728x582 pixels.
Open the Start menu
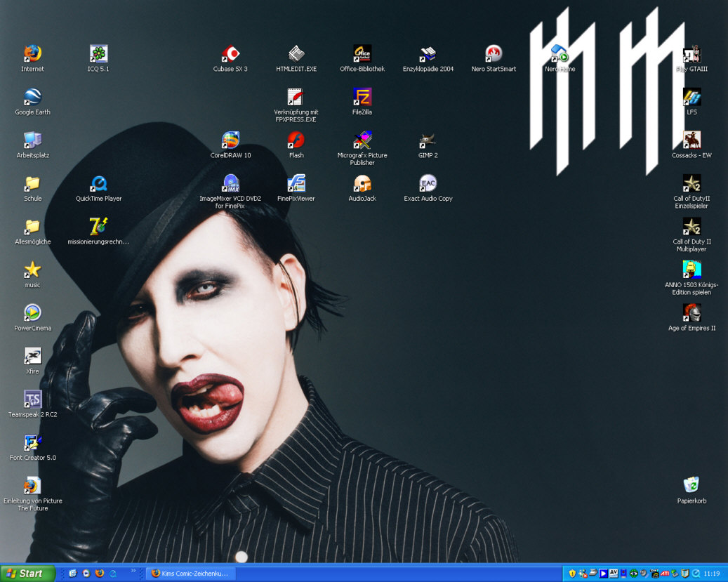pos(25,574)
